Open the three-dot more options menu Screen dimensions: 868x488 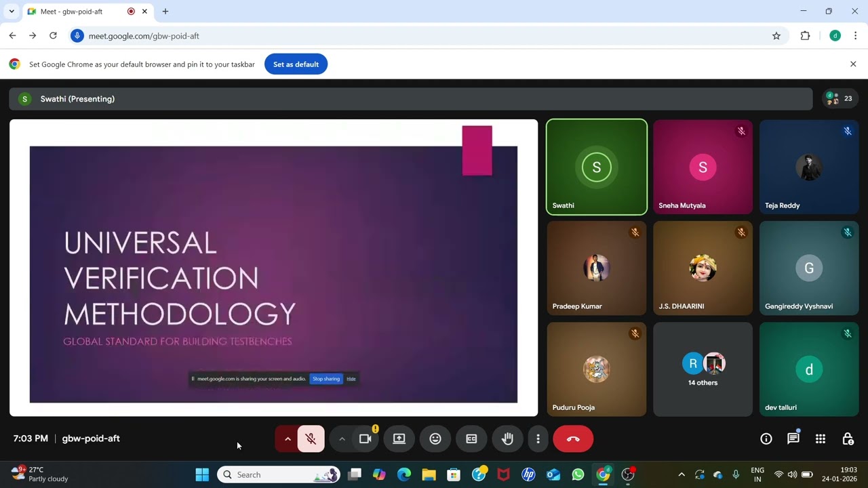click(x=538, y=439)
